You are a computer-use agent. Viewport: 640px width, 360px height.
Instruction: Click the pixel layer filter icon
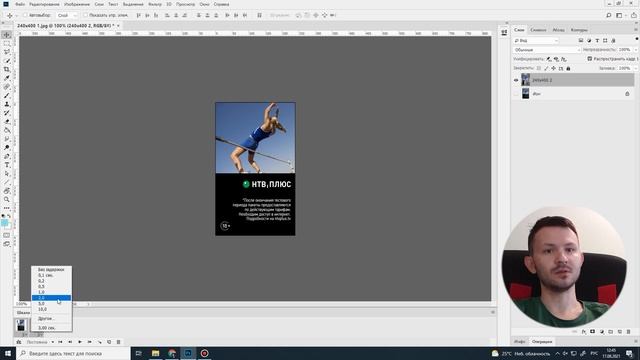(x=581, y=41)
